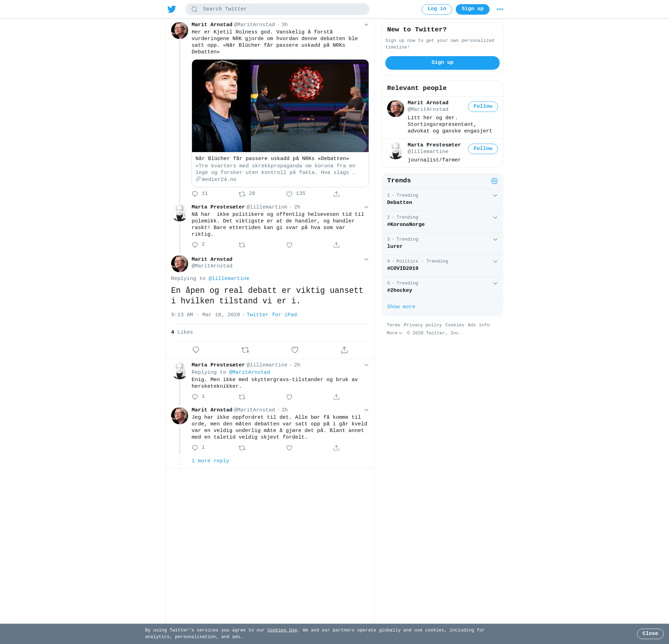
Task: Open chevron menu on main Marit Arnstad tweet
Action: pyautogui.click(x=366, y=259)
